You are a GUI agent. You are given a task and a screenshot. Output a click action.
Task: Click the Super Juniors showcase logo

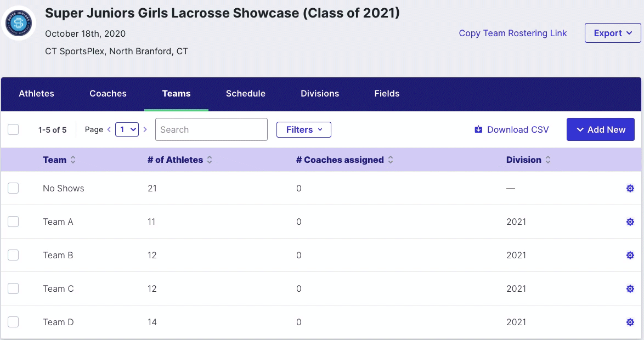[x=19, y=23]
